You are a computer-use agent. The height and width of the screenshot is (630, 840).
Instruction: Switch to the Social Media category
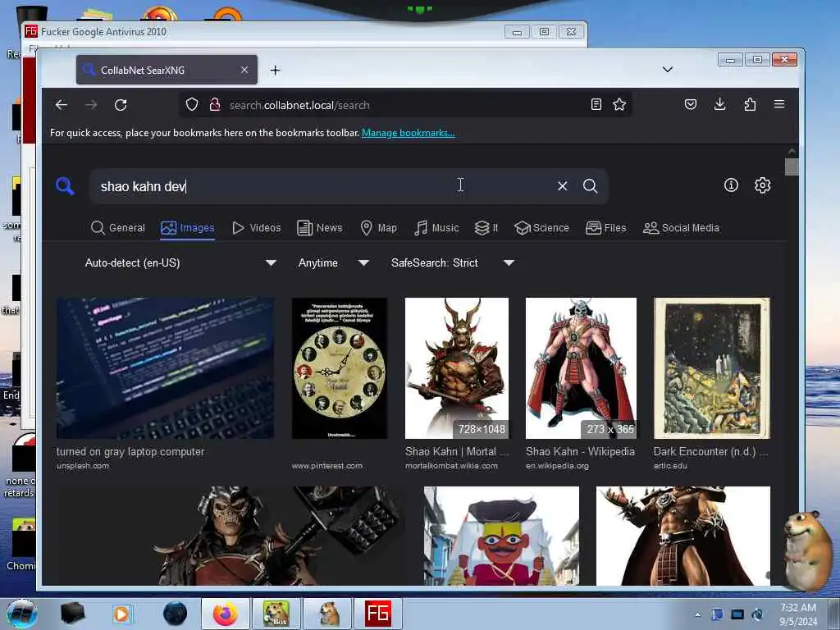681,228
